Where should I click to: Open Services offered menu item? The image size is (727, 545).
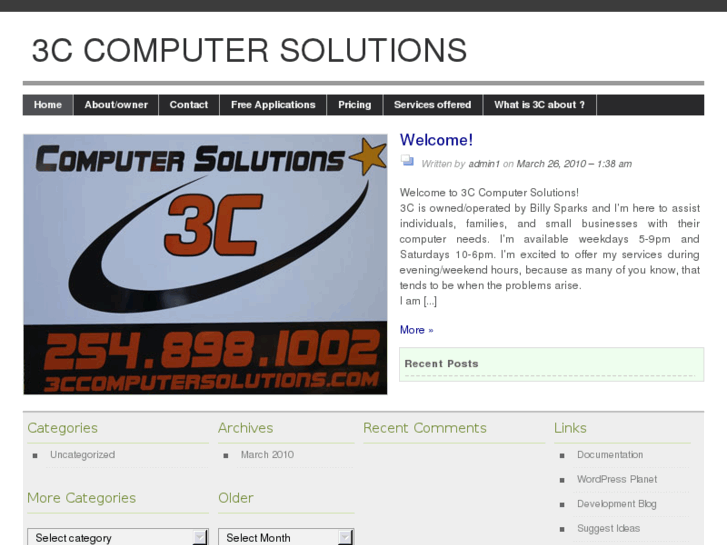(433, 105)
